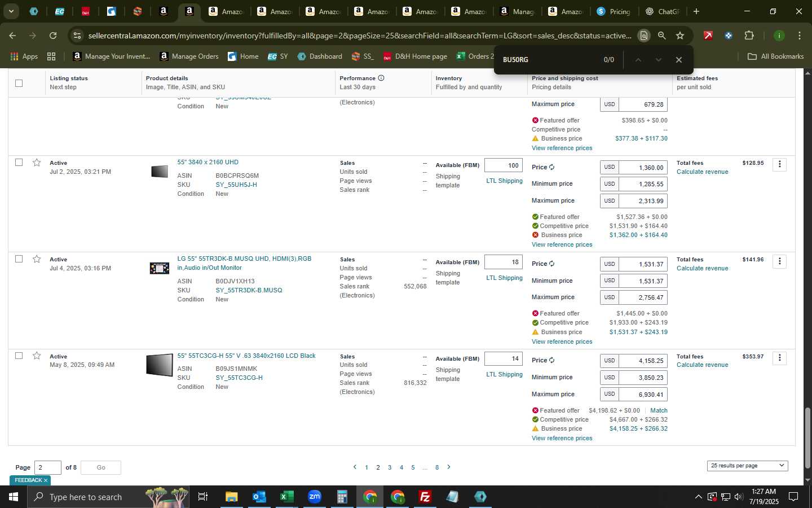Click the zoom magnifier icon in address bar
The height and width of the screenshot is (508, 812).
coord(662,36)
